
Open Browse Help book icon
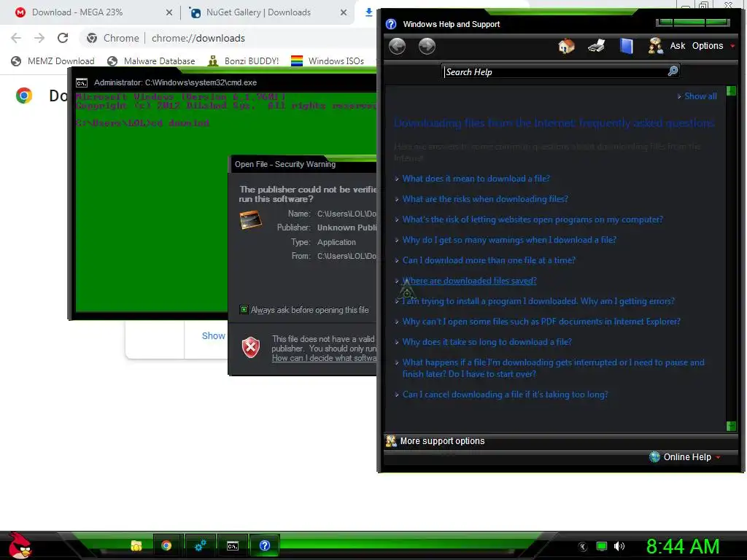tap(627, 46)
